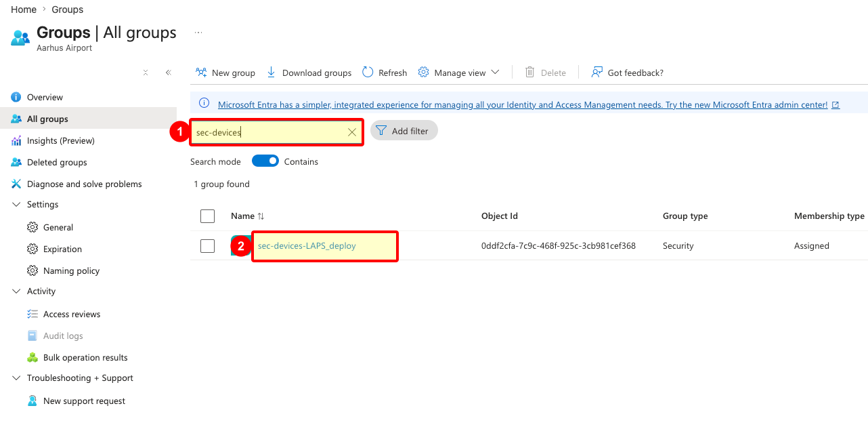Click the Groups people icon beside page title
The height and width of the screenshot is (446, 868).
[20, 37]
